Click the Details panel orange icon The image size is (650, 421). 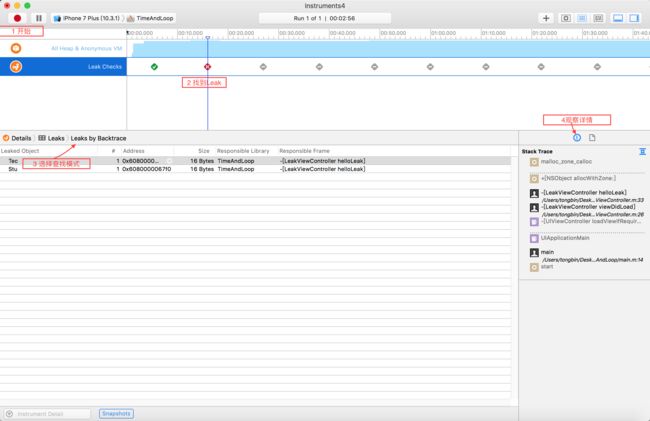click(x=6, y=138)
